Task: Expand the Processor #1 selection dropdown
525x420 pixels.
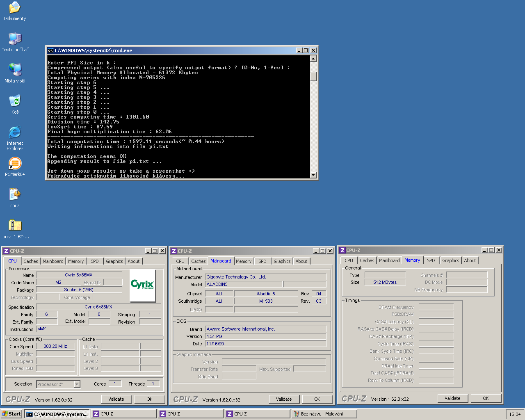Action: 77,384
